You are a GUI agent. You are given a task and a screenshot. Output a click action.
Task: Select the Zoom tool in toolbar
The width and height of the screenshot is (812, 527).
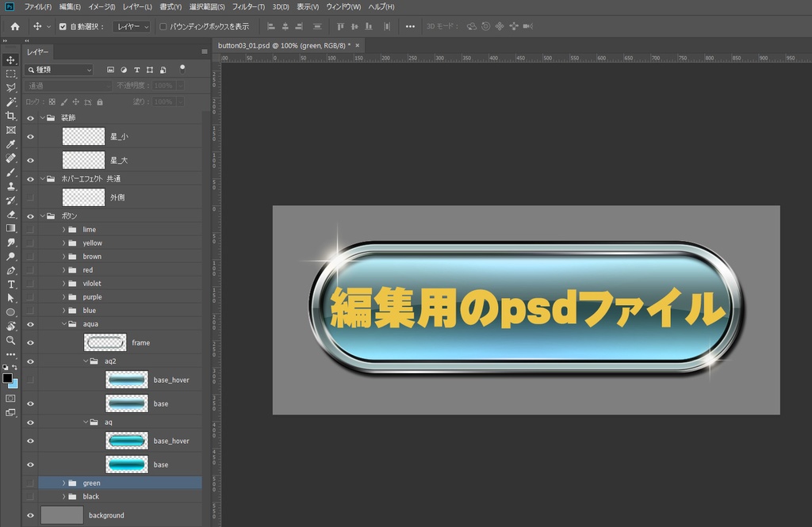coord(11,340)
